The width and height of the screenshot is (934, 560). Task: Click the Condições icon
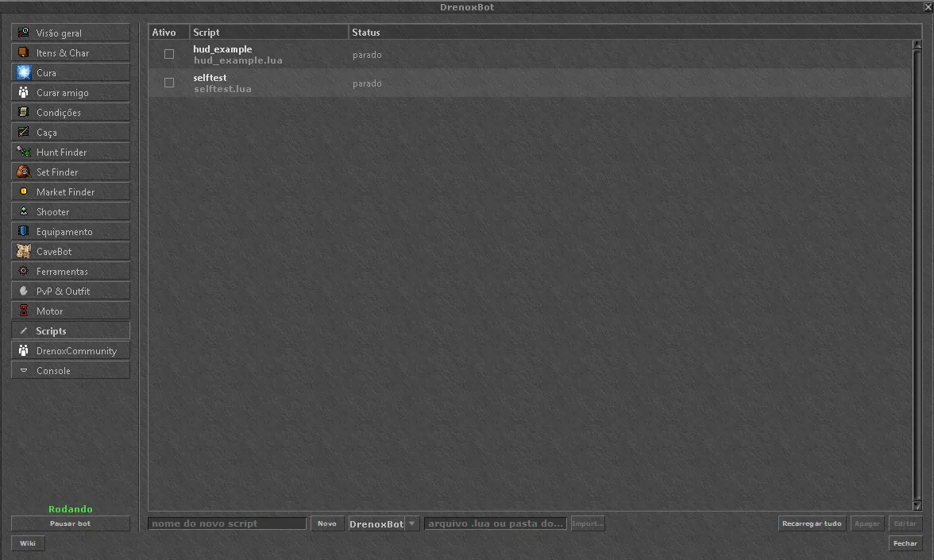23,112
